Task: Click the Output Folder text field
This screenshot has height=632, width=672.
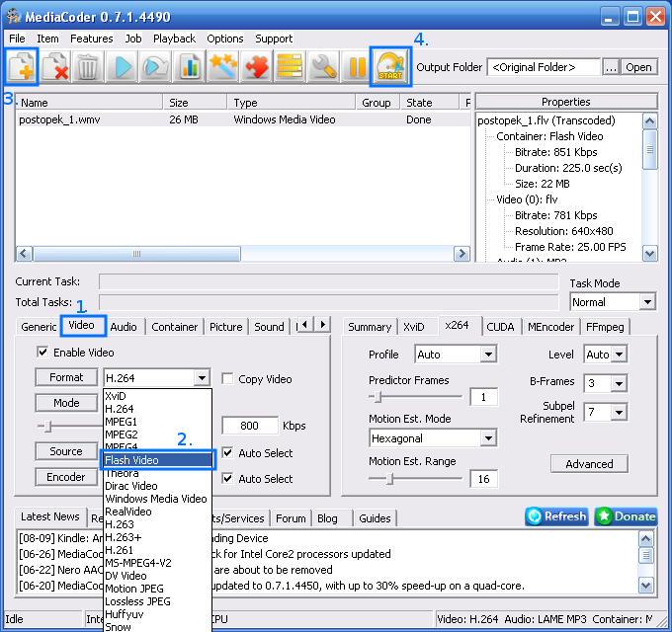Action: (x=544, y=67)
